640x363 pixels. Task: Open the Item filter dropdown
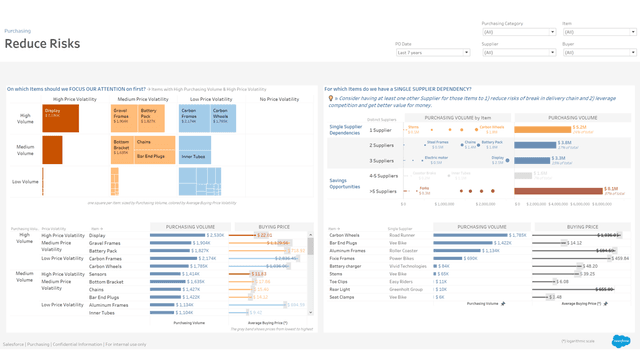(x=600, y=32)
